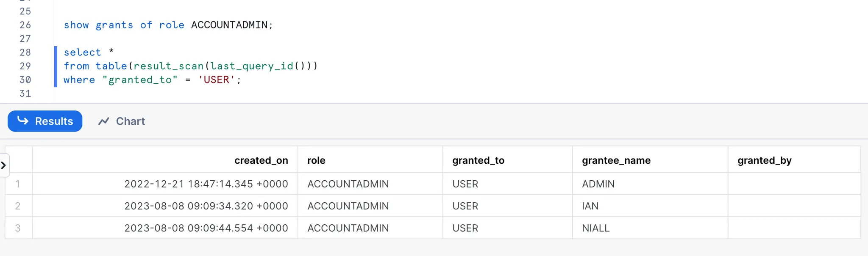The height and width of the screenshot is (256, 868).
Task: Click the result_scan(last_query_id()) code line
Action: 191,66
